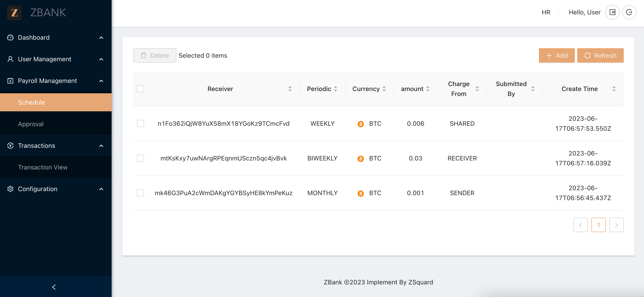Screen dimensions: 644x297
Task: Open the wallet icon in header
Action: click(612, 12)
